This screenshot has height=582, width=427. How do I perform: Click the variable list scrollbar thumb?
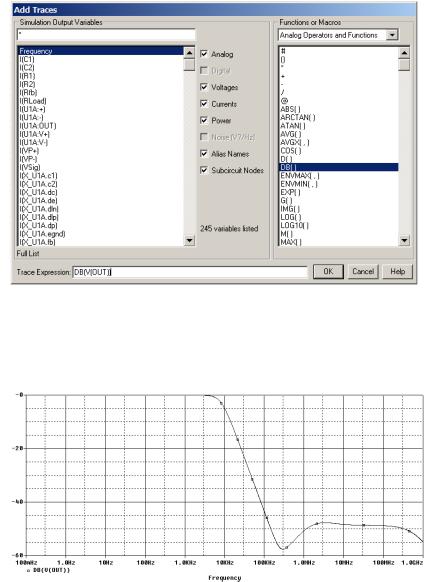point(189,65)
